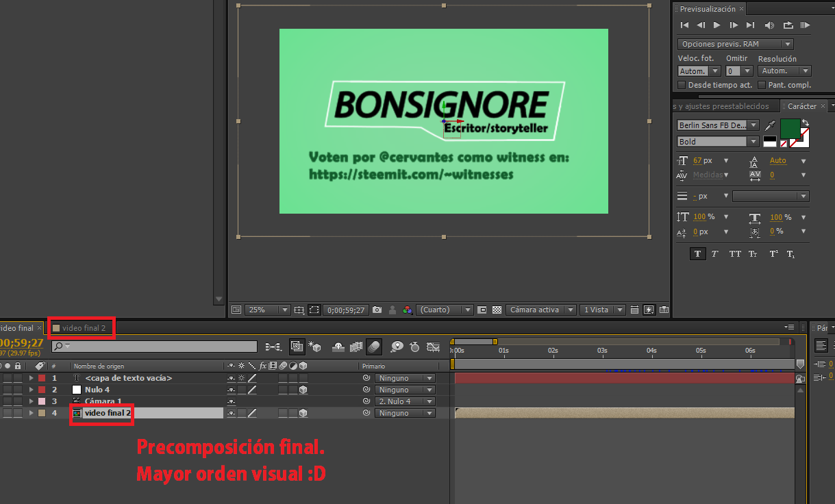The height and width of the screenshot is (504, 835).
Task: Click the loop options icon in preview
Action: coord(788,25)
